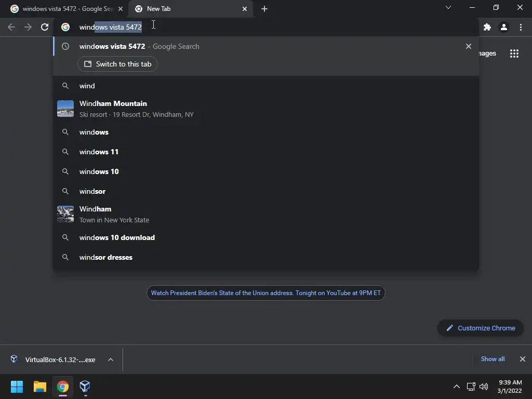Show all downloads
This screenshot has height=399, width=532.
pyautogui.click(x=493, y=359)
